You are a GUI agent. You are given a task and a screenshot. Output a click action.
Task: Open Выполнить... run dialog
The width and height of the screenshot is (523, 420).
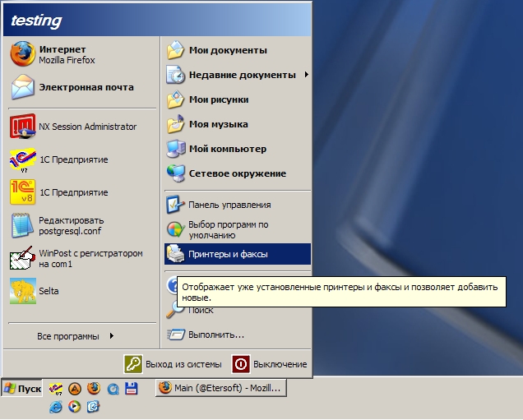pos(215,335)
